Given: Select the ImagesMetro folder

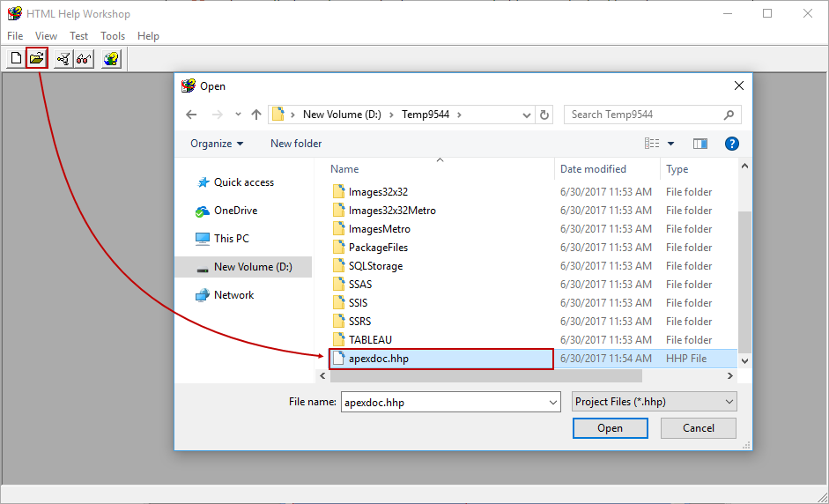Looking at the screenshot, I should point(380,229).
